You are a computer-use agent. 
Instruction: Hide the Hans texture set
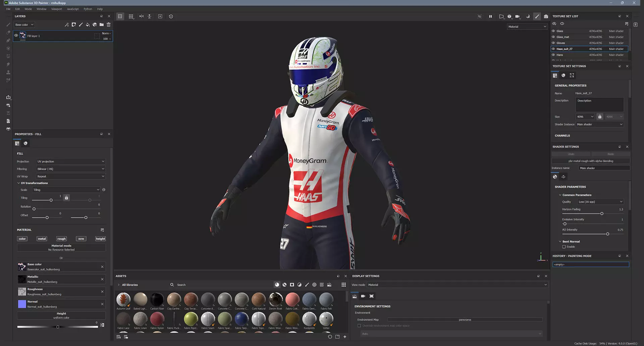click(553, 55)
